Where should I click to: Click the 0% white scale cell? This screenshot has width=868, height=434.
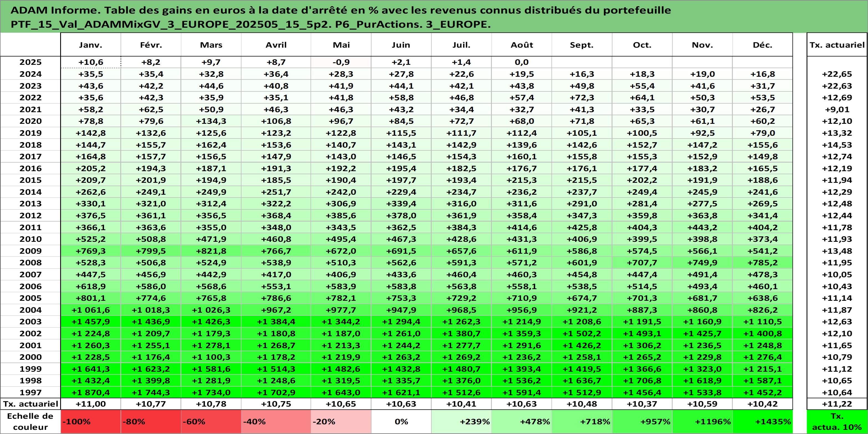click(401, 422)
